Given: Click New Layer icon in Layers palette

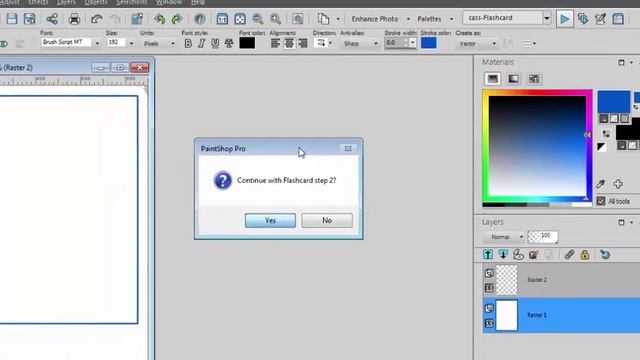Looking at the screenshot, I should pyautogui.click(x=488, y=255).
